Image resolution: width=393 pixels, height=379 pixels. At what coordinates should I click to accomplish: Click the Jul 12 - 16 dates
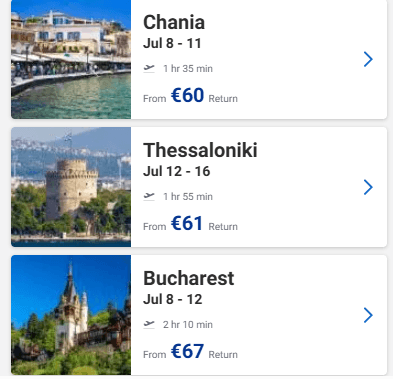177,171
